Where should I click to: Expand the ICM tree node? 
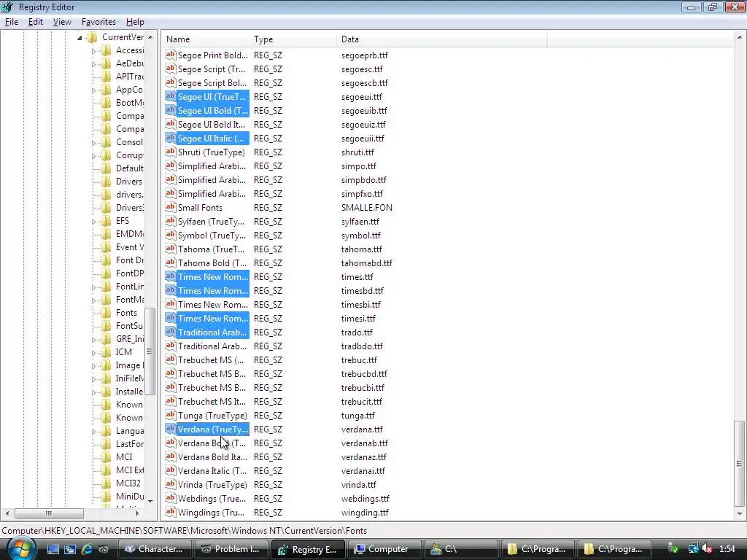tap(94, 353)
